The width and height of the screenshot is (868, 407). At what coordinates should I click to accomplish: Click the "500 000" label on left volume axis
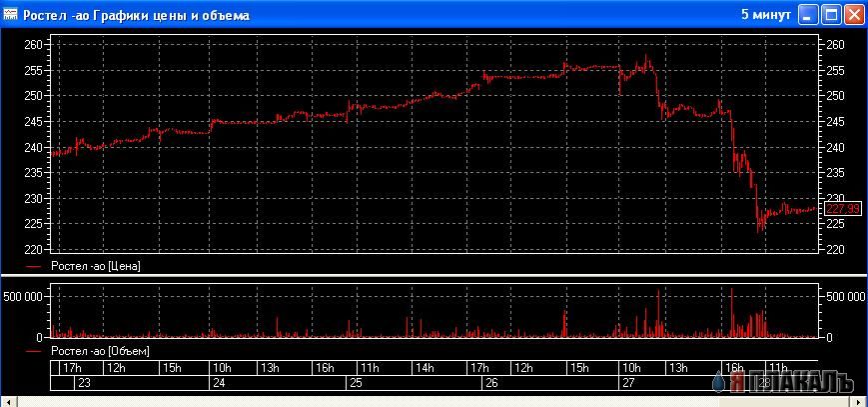click(23, 297)
